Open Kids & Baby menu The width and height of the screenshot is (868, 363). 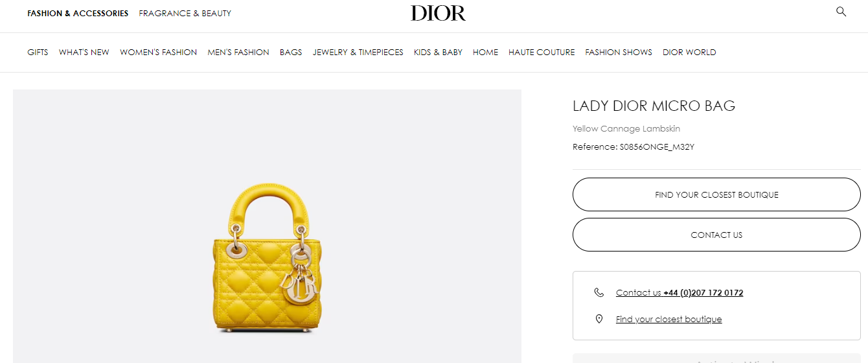tap(438, 53)
